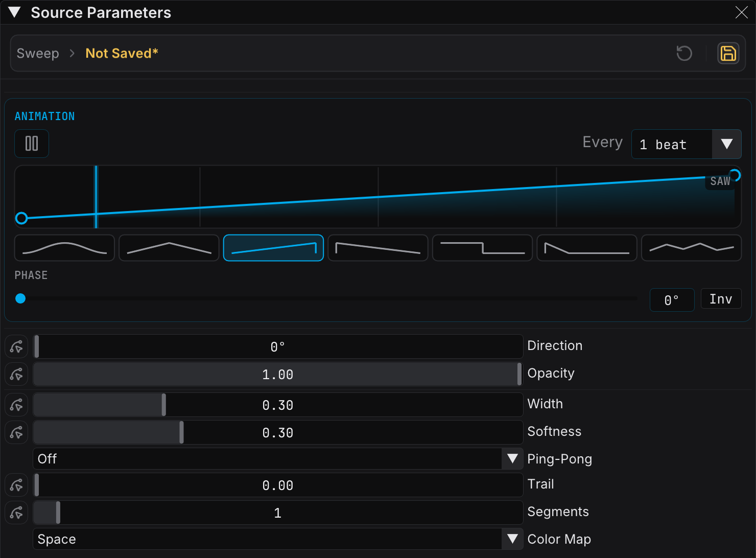
Task: Open the animation link for Segments
Action: 16,513
